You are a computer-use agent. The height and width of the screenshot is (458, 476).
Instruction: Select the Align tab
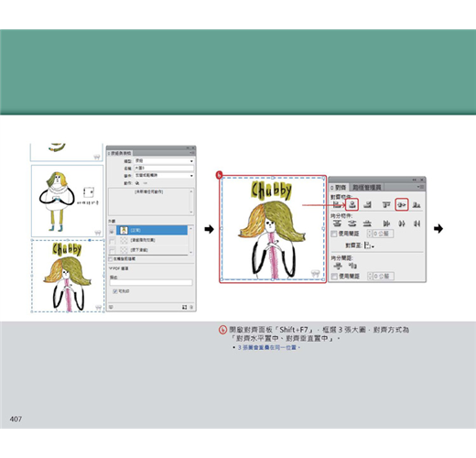pyautogui.click(x=340, y=187)
